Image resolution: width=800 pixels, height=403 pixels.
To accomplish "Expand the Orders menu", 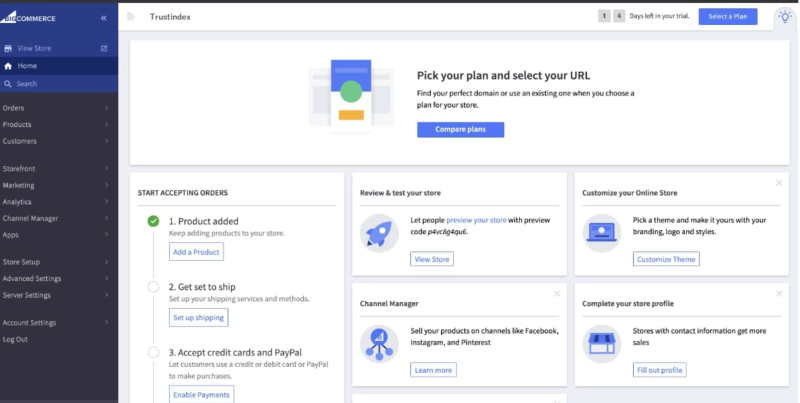I will click(55, 108).
